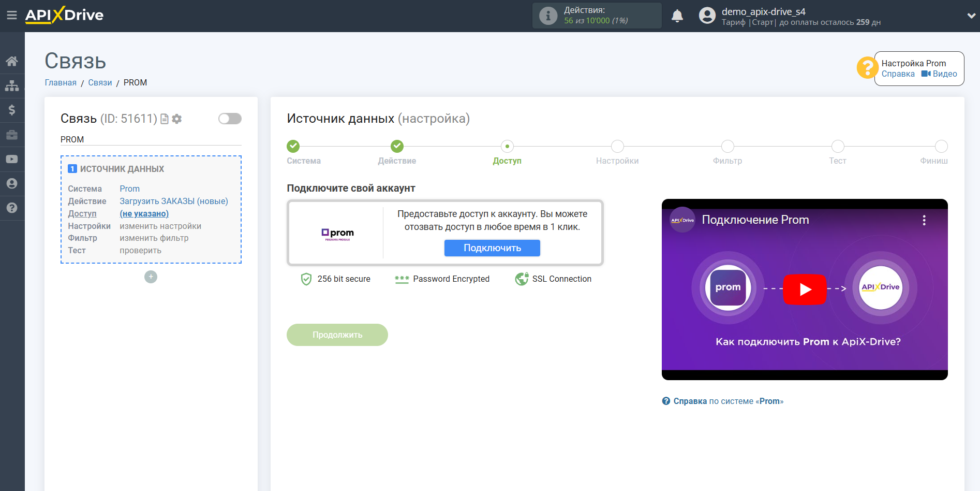The width and height of the screenshot is (980, 491).
Task: Open the briefcase sidebar icon
Action: [12, 135]
